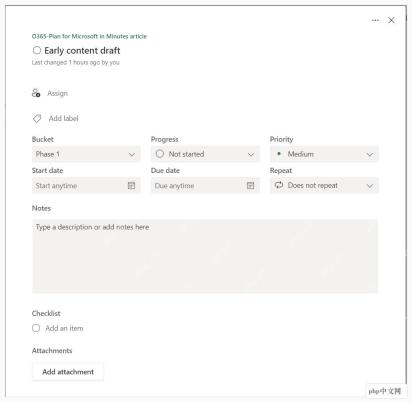412x402 pixels.
Task: Mark Early content draft task complete
Action: 37,50
